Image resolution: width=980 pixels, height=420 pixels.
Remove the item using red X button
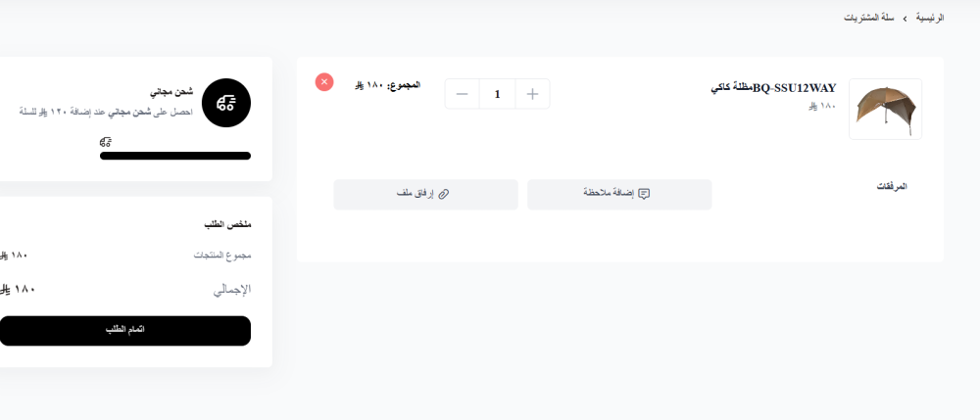tap(324, 82)
